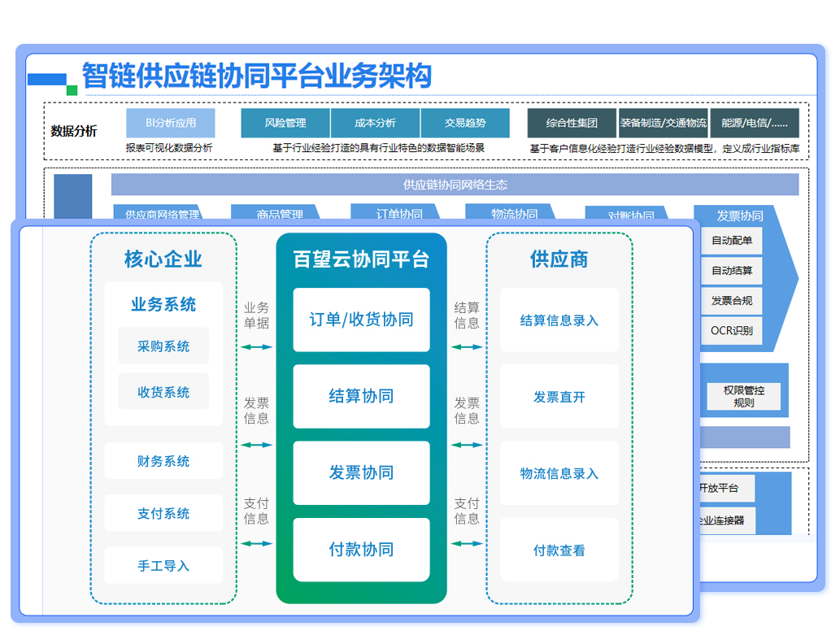Click the 自动结算 box

tap(731, 271)
